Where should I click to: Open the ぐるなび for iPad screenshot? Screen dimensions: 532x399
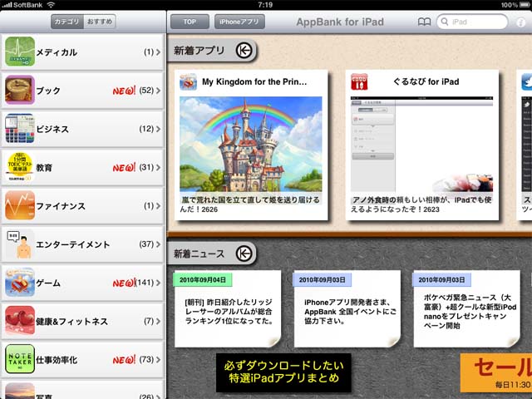click(421, 144)
